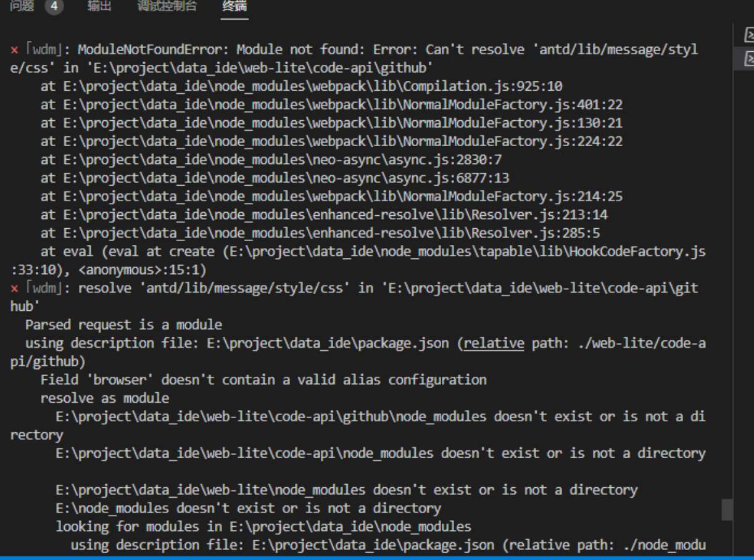Select the non-highlighted PowerShell terminal icon
This screenshot has height=560, width=754.
click(749, 36)
